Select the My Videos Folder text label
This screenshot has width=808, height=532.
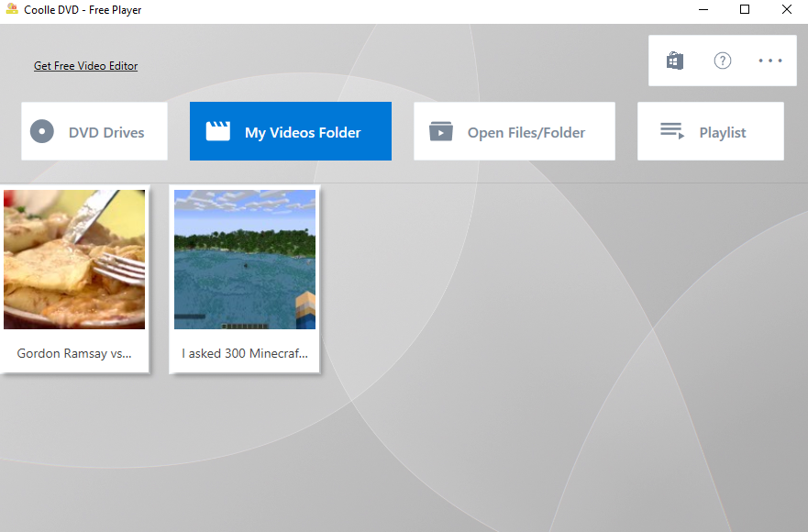tap(303, 132)
